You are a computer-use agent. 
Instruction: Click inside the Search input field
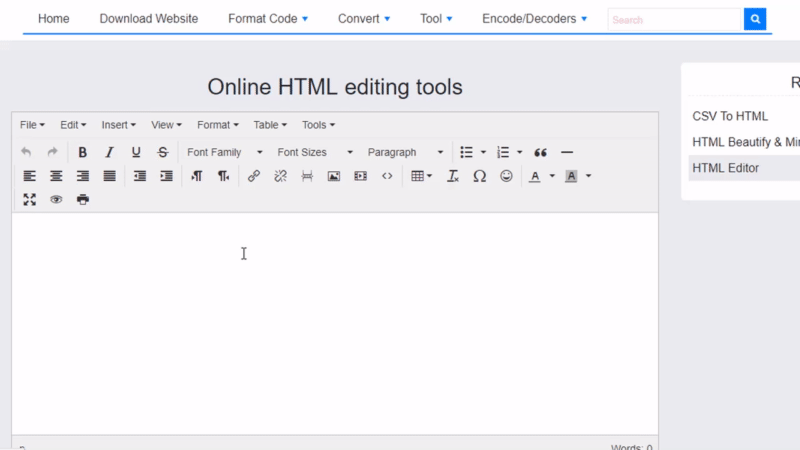coord(674,19)
